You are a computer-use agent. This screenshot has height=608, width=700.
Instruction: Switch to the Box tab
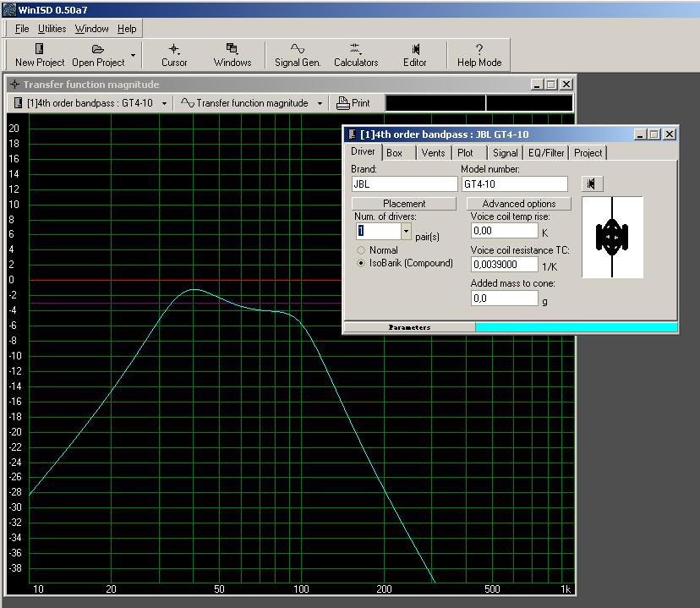pyautogui.click(x=394, y=152)
